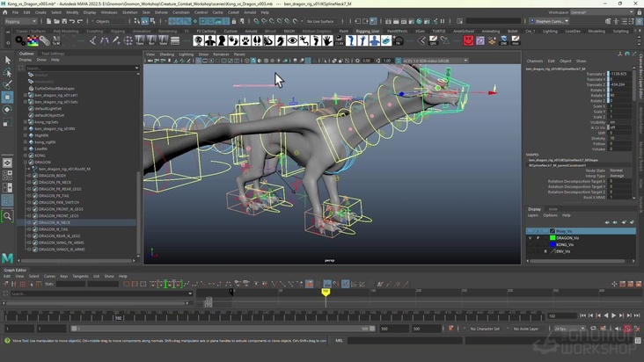Click the magnifier search icon in left toolbox
The width and height of the screenshot is (644, 362).
7,216
